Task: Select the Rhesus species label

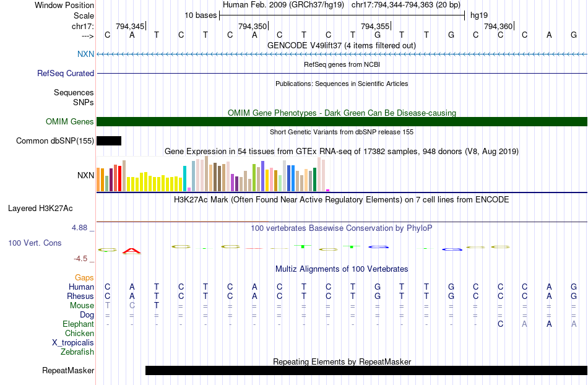Action: pos(80,296)
